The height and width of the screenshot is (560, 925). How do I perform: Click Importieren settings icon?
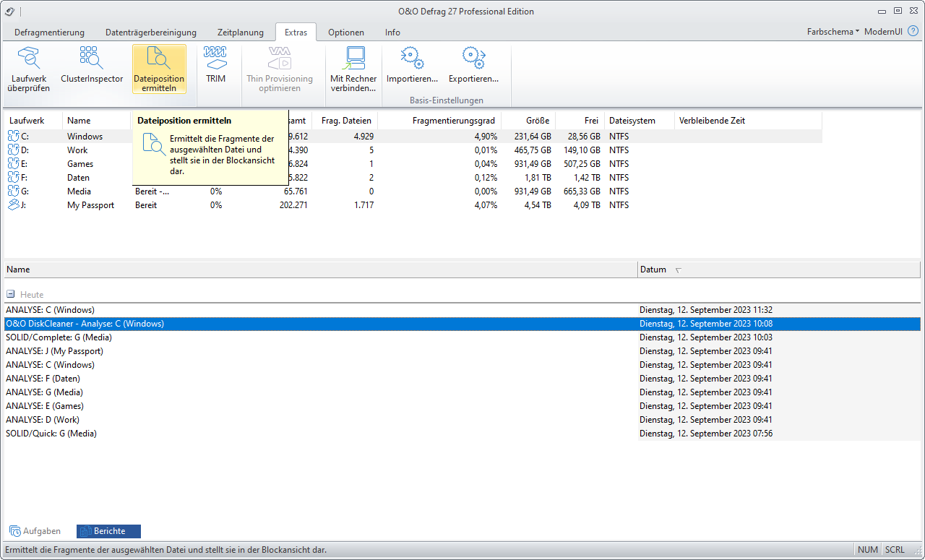(412, 58)
